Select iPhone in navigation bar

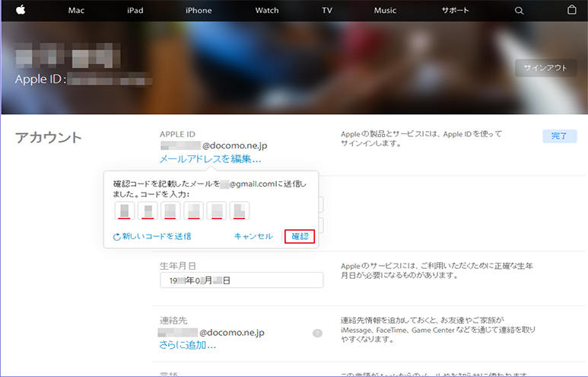(x=199, y=11)
